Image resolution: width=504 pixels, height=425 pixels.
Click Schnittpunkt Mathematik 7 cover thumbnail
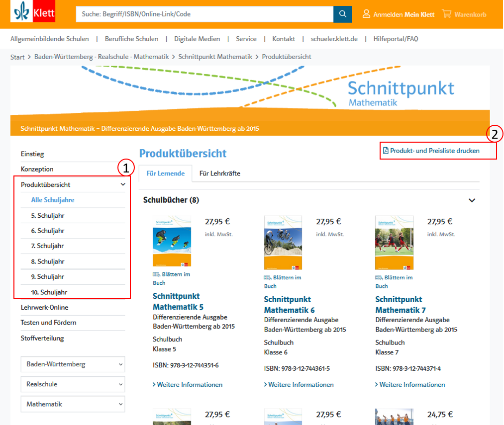tap(394, 243)
